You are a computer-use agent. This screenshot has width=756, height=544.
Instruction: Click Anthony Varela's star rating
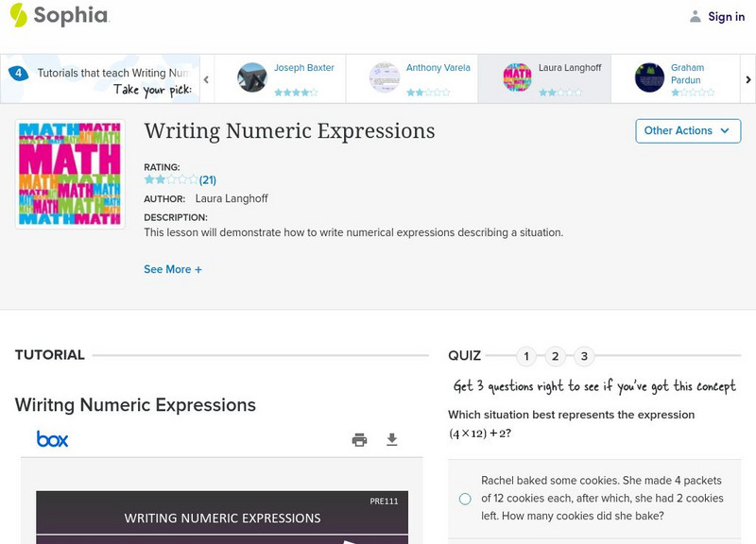[x=428, y=92]
